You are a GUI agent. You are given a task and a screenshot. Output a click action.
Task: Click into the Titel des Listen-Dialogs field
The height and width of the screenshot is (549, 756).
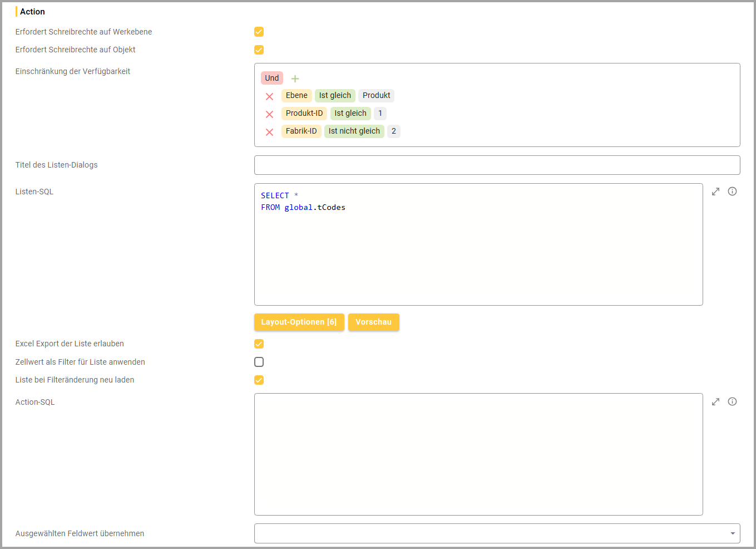[497, 165]
